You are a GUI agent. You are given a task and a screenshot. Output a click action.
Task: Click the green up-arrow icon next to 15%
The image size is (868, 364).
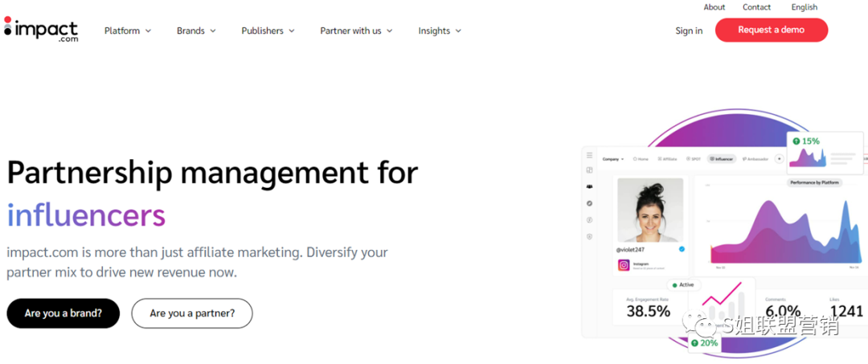coord(796,141)
